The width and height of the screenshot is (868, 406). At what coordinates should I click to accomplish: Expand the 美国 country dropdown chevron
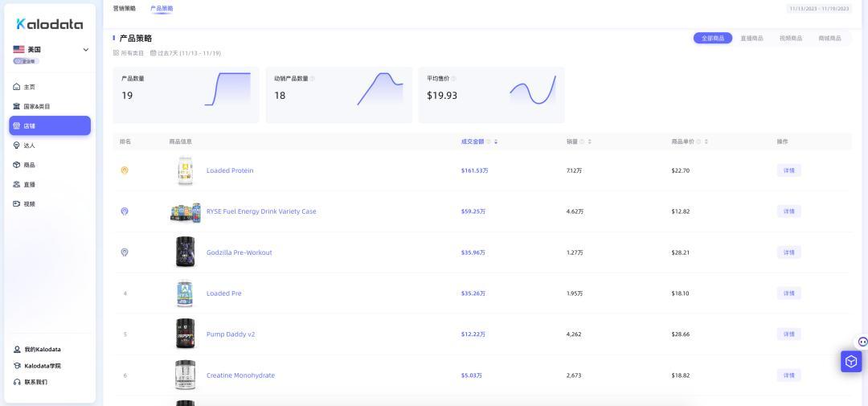(x=86, y=50)
